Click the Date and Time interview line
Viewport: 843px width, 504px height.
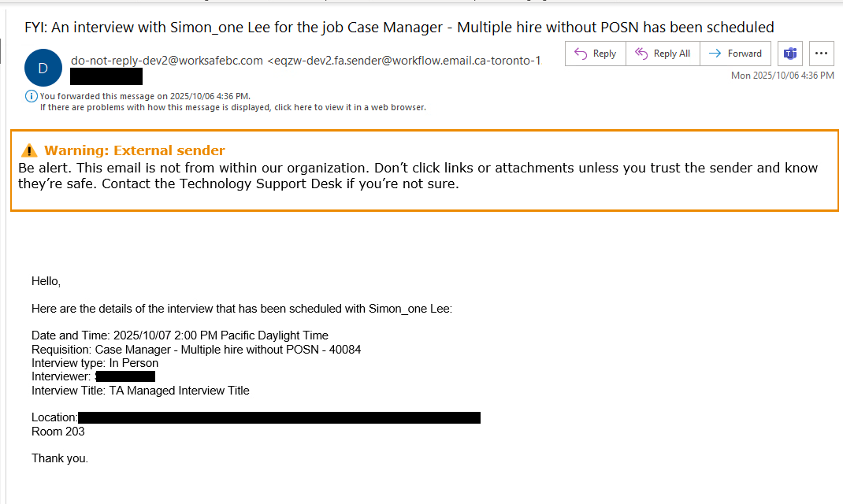[180, 335]
